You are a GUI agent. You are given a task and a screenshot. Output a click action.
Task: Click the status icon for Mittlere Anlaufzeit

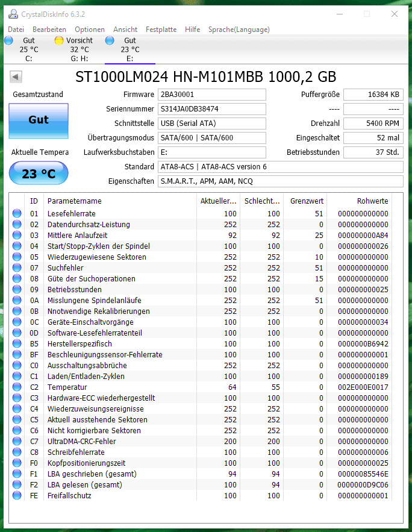pos(17,235)
